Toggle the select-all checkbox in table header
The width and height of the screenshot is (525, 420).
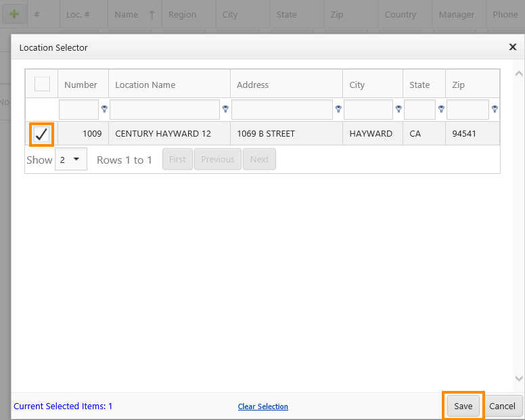point(42,84)
